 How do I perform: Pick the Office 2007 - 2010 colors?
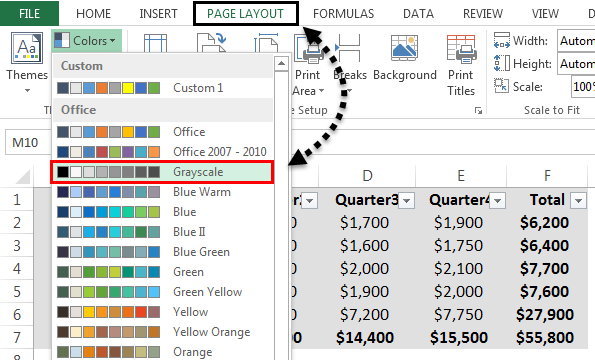[162, 152]
